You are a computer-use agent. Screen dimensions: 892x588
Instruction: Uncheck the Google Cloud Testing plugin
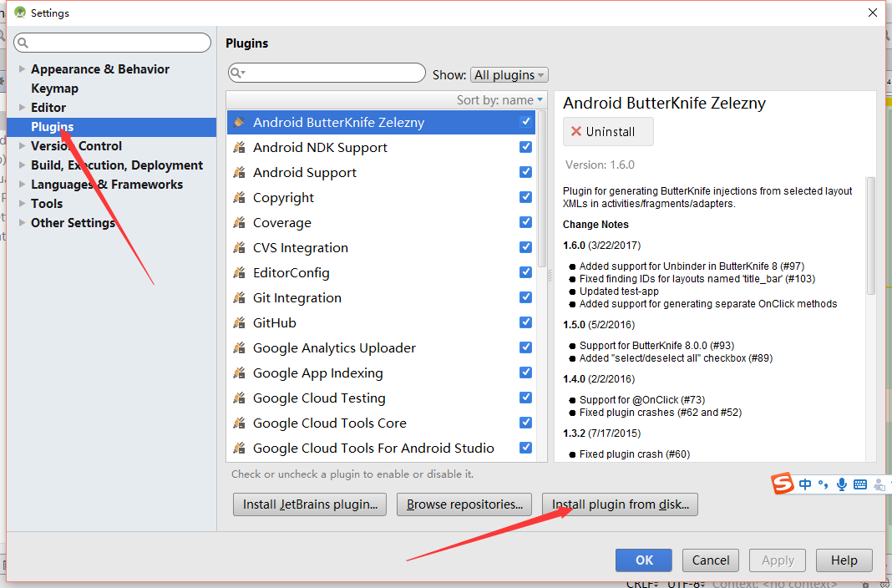click(525, 398)
